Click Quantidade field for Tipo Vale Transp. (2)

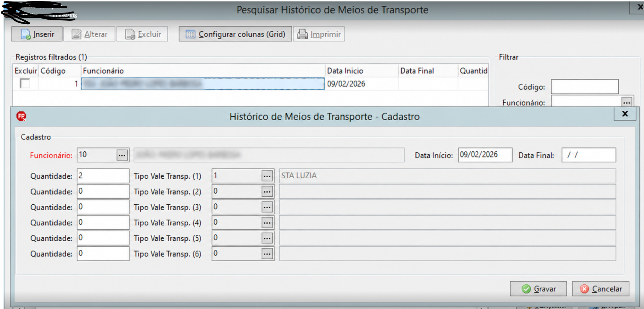(x=103, y=191)
